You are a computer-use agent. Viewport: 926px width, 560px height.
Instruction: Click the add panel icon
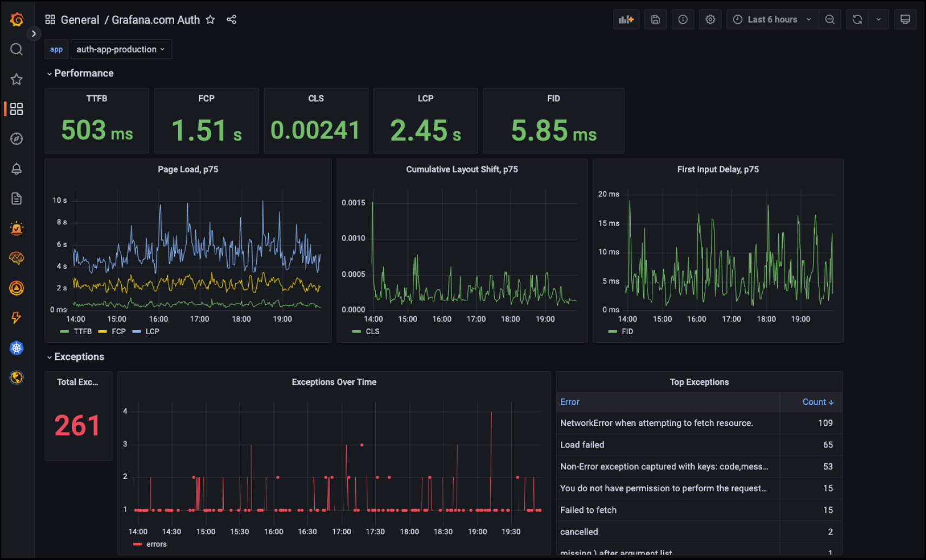pos(626,19)
